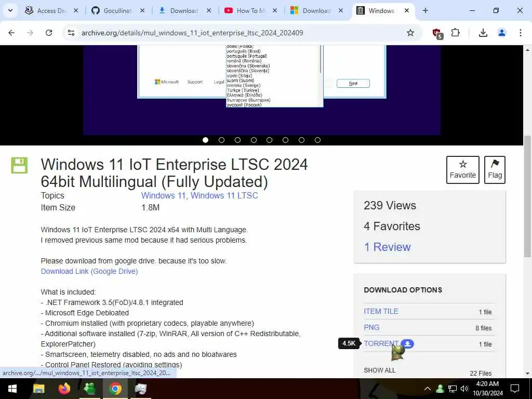Click the Flag button
Screen dimensions: 532x399
pos(495,170)
